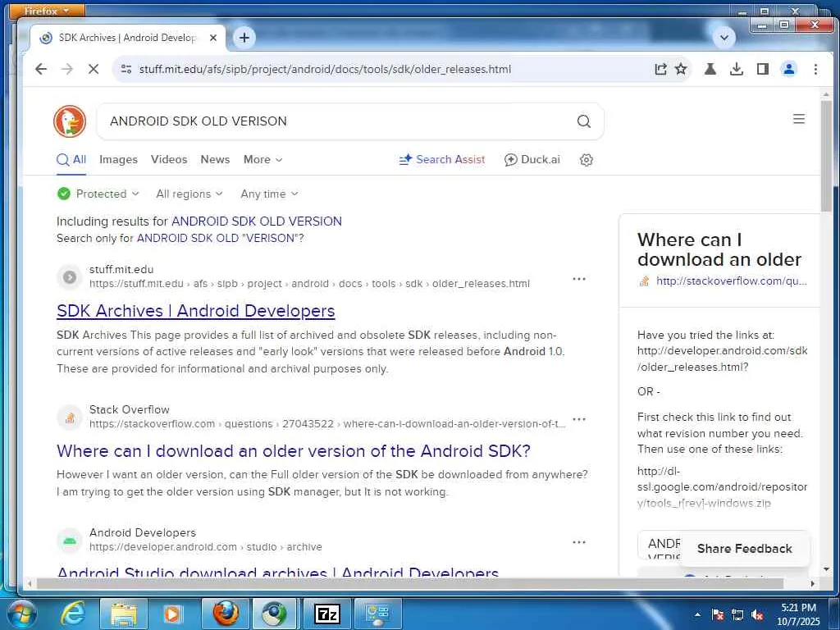This screenshot has width=840, height=630.
Task: Open Duck.ai chat
Action: pos(532,160)
